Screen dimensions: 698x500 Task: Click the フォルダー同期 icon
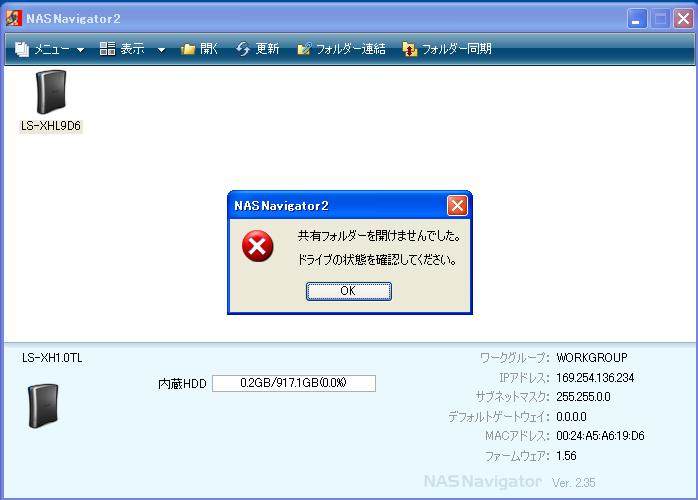(410, 49)
